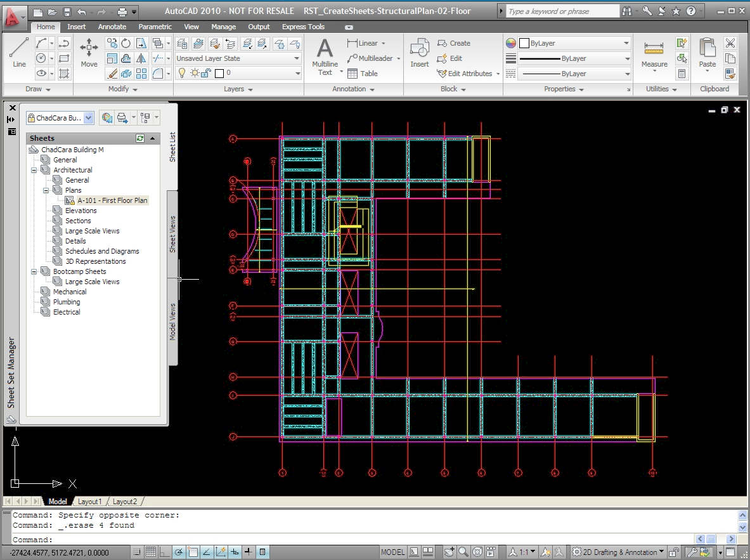Toggle Ortho Mode in status bar

click(x=165, y=552)
